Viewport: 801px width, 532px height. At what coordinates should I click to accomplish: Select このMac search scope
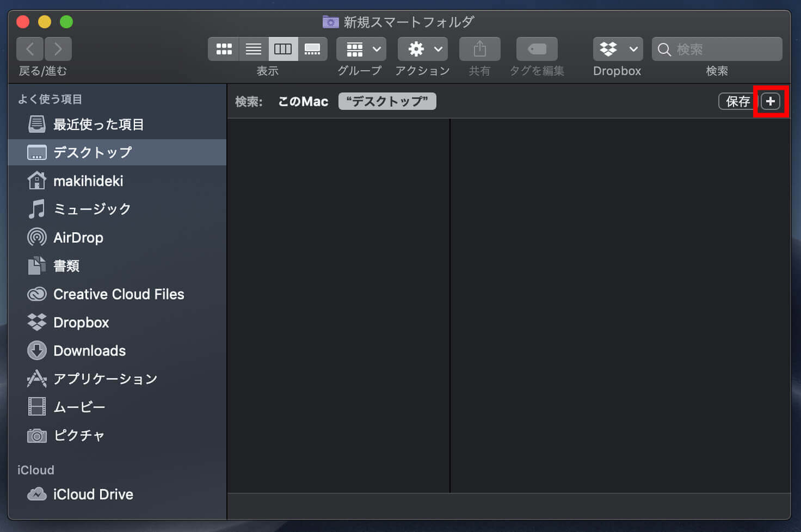(x=303, y=101)
